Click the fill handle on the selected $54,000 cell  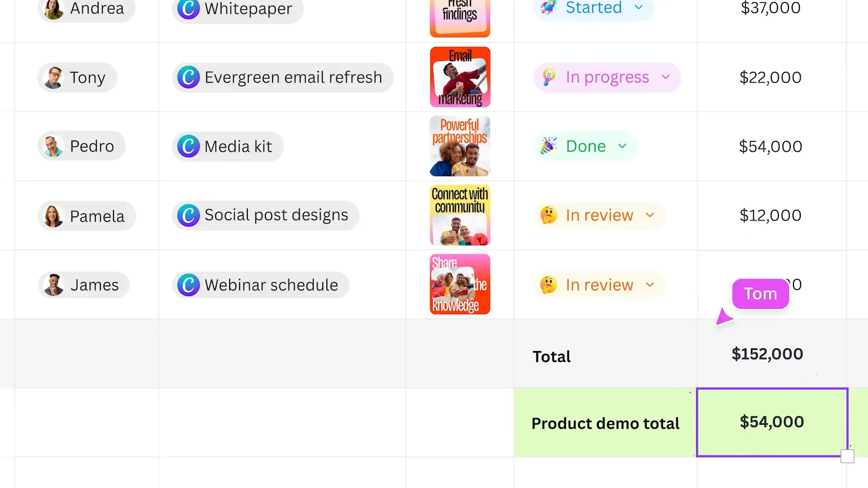(x=847, y=456)
